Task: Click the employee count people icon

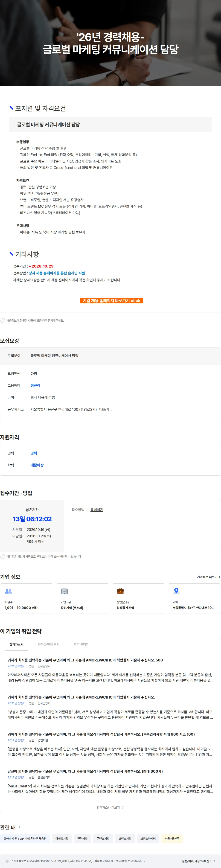Action: click(x=9, y=591)
